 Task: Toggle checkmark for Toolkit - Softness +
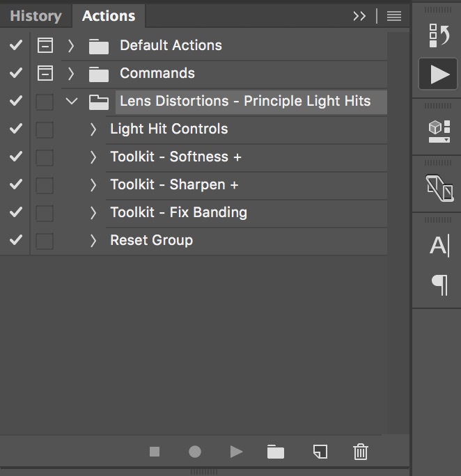coord(15,157)
